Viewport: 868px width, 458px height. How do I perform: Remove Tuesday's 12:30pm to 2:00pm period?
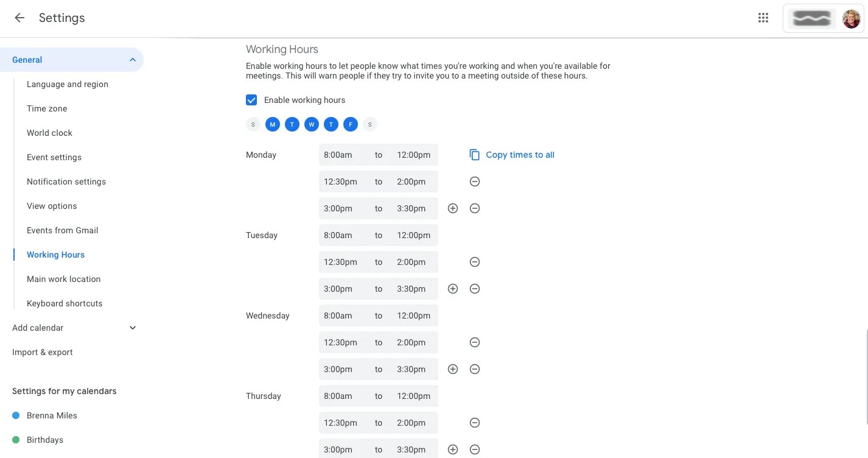[x=475, y=262]
